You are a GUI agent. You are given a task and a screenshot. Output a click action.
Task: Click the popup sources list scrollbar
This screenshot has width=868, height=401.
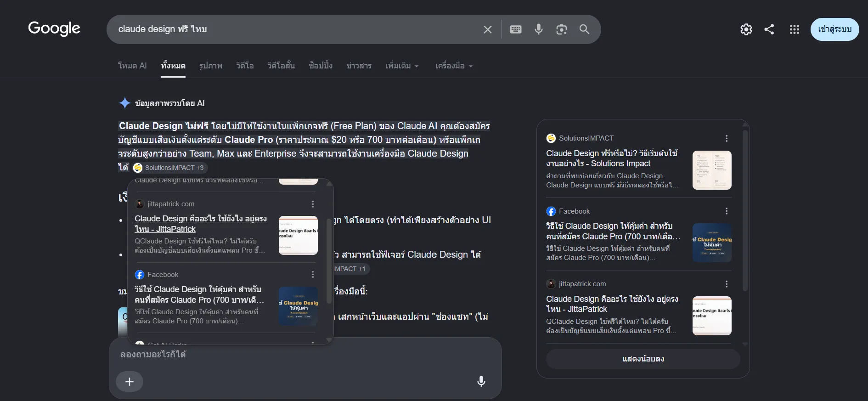coord(329,260)
